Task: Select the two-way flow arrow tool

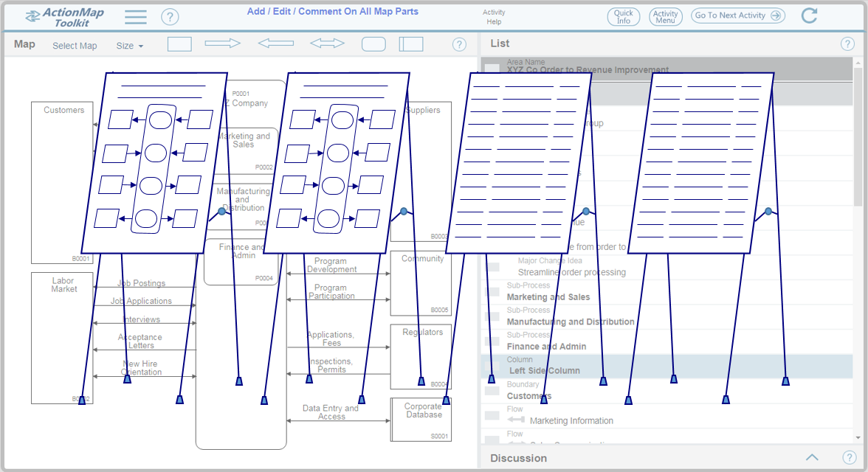Action: pyautogui.click(x=327, y=44)
